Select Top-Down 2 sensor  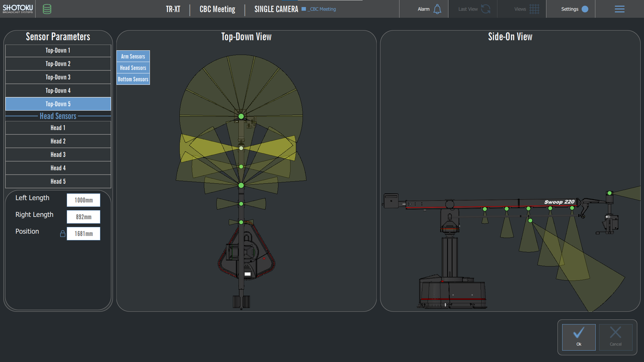click(x=58, y=64)
